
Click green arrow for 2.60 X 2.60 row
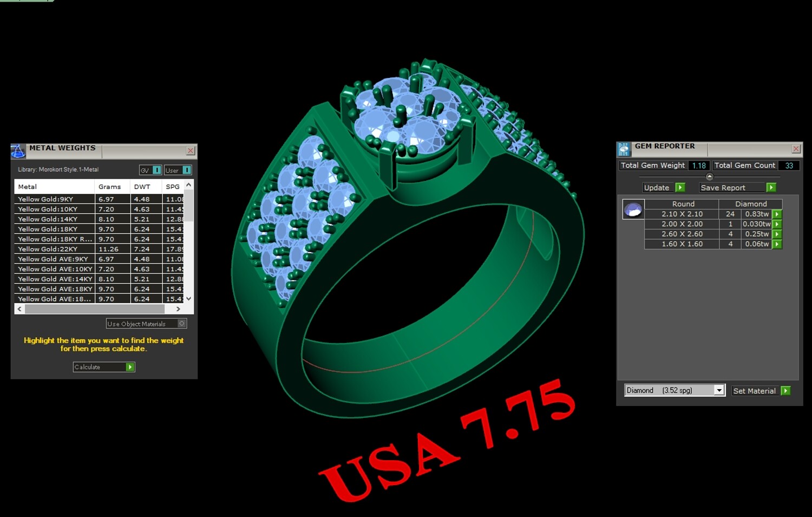coord(777,234)
